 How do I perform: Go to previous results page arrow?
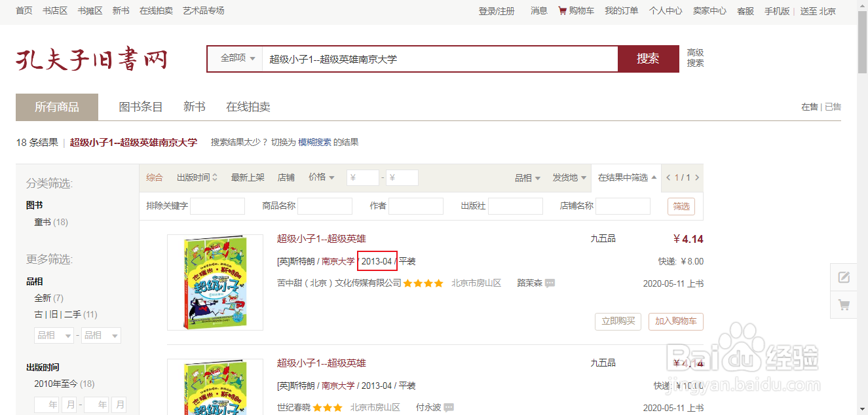pyautogui.click(x=668, y=177)
